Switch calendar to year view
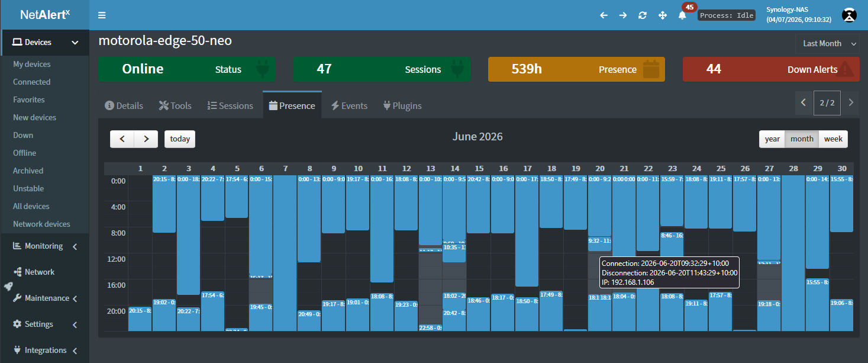The height and width of the screenshot is (363, 868). coord(772,139)
